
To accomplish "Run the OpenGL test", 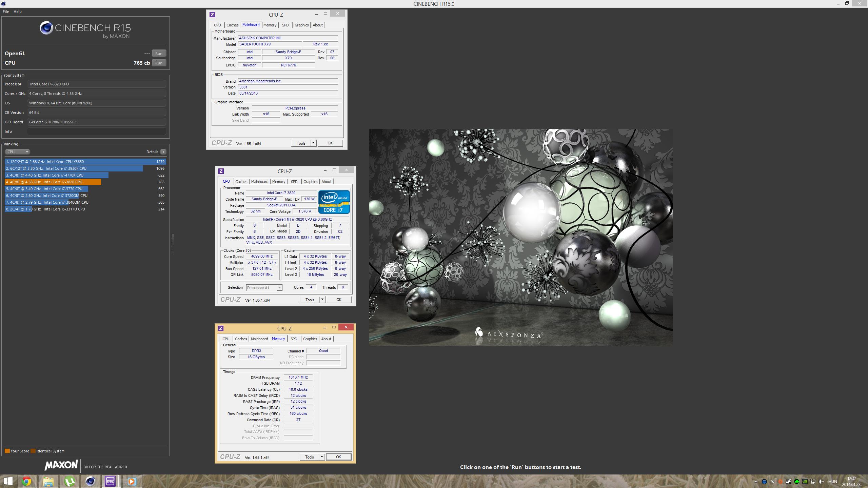I will pyautogui.click(x=159, y=54).
